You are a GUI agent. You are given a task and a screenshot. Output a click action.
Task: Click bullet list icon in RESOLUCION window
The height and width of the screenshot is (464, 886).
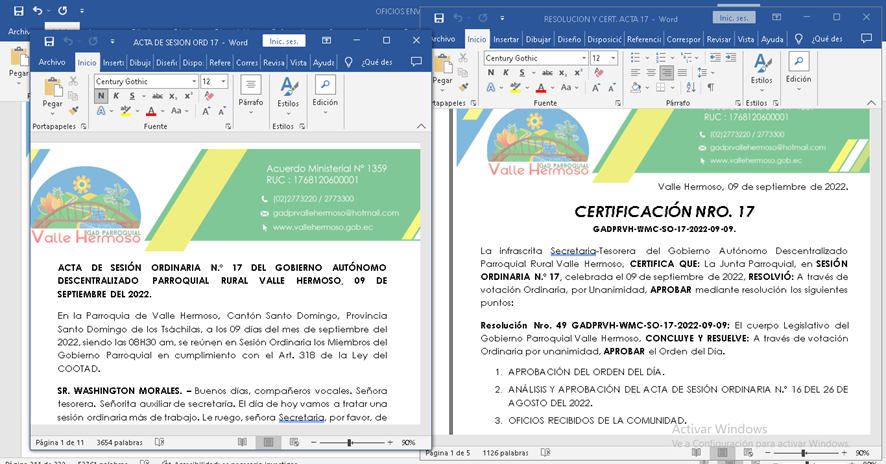pos(637,58)
